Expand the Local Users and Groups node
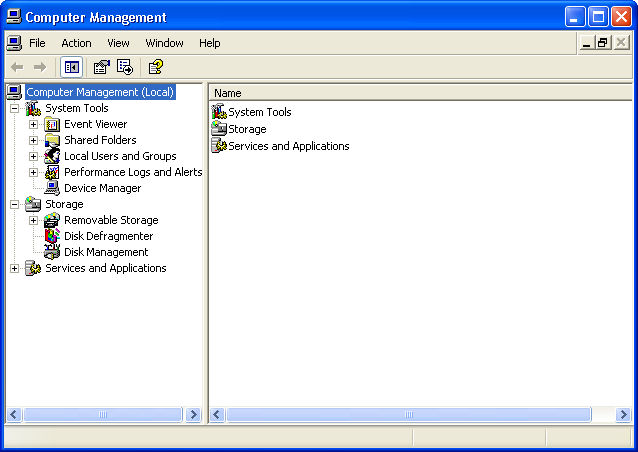638x452 pixels. [34, 156]
